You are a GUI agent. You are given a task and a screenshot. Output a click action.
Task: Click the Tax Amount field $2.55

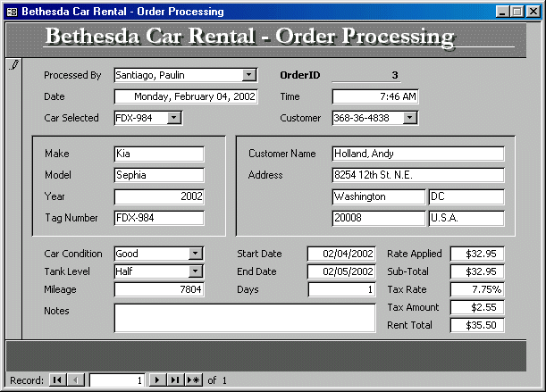477,307
